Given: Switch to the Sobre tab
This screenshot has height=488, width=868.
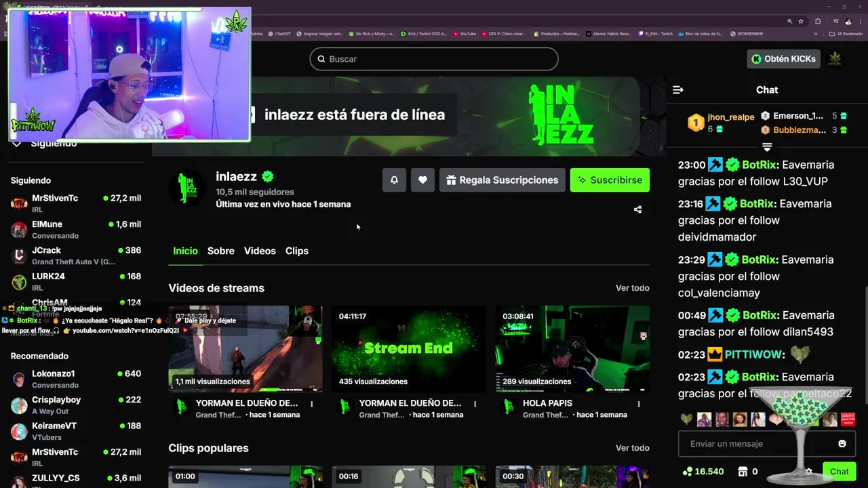Looking at the screenshot, I should coord(221,251).
